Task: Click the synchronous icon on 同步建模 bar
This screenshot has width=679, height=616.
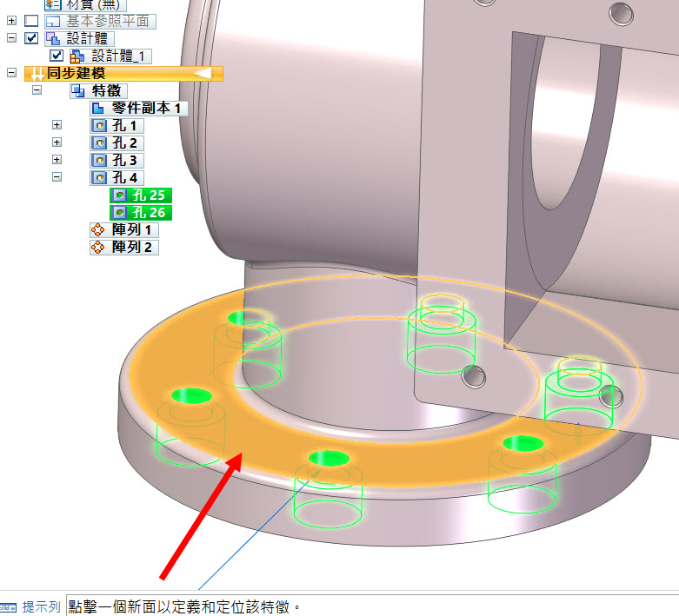Action: [x=37, y=74]
